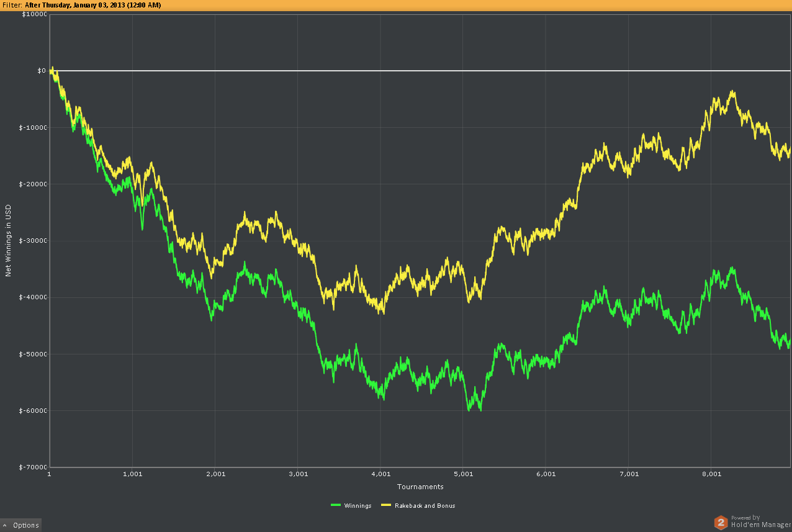Viewport: 792px width, 532px height.
Task: Click the 8,001 x-axis label
Action: tap(712, 474)
